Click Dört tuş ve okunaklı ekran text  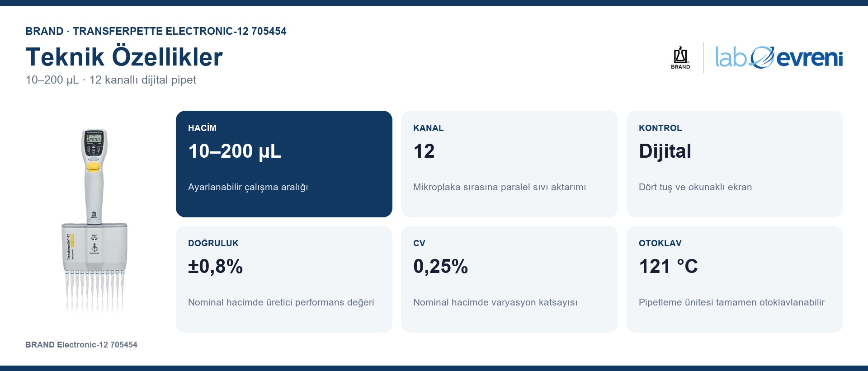pos(695,187)
